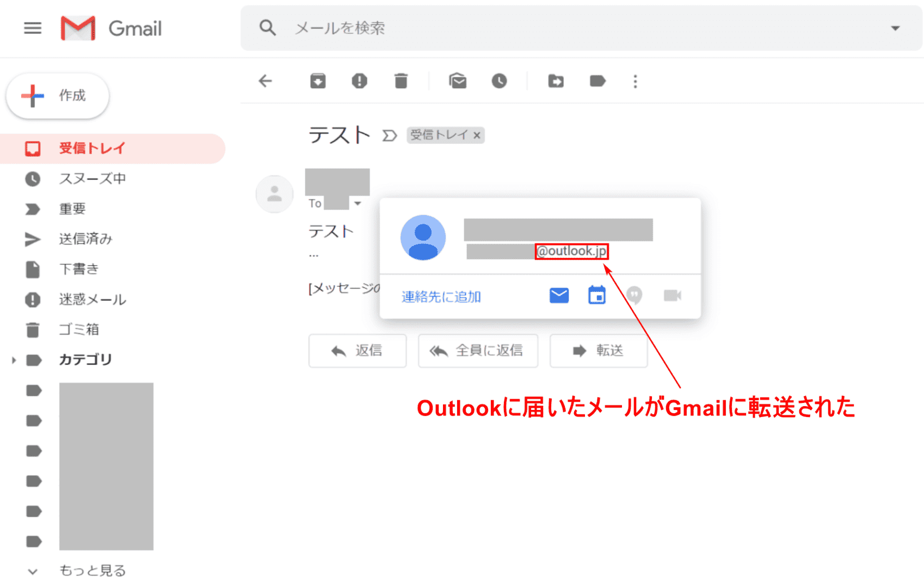Click the 転送 forward button
Viewport: 924px width, 588px height.
point(599,351)
